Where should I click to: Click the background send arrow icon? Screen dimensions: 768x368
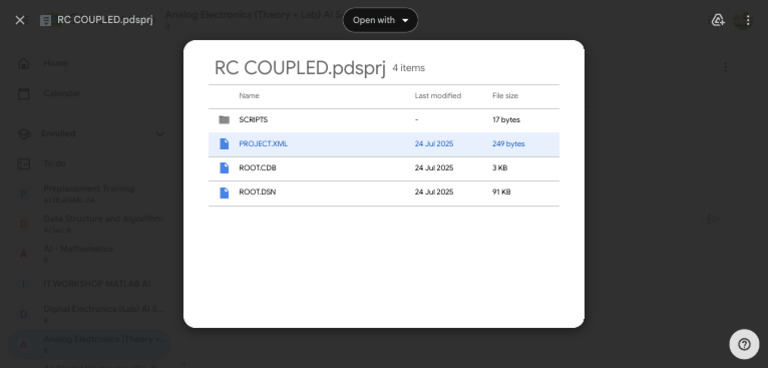pos(713,219)
